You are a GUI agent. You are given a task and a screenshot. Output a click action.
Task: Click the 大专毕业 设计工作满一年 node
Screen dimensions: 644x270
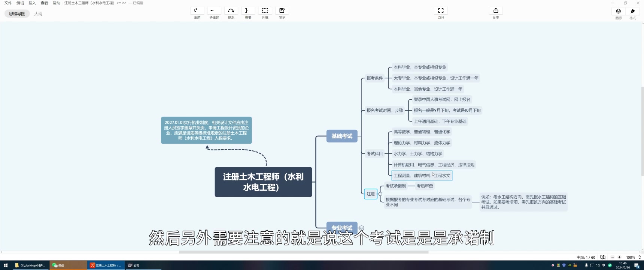pyautogui.click(x=436, y=78)
